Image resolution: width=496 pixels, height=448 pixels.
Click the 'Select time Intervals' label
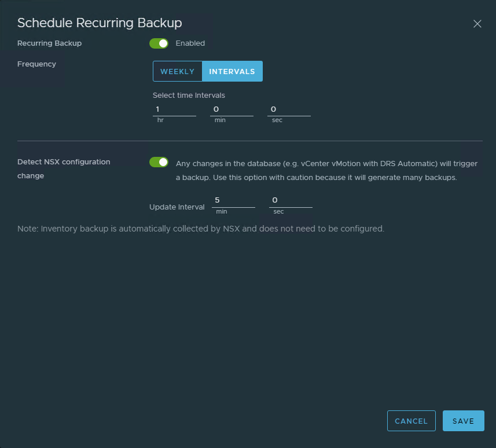189,96
